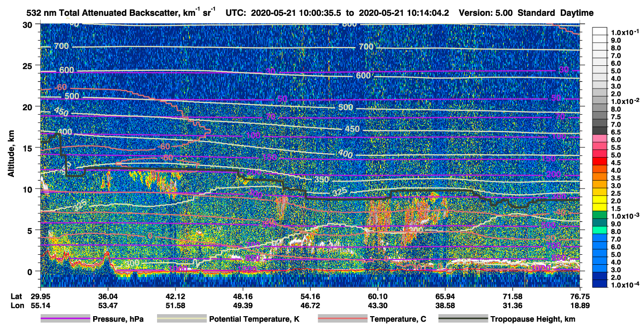The width and height of the screenshot is (644, 330).
Task: Pick the dark gray 6.5 colorbar swatch
Action: [x=600, y=132]
